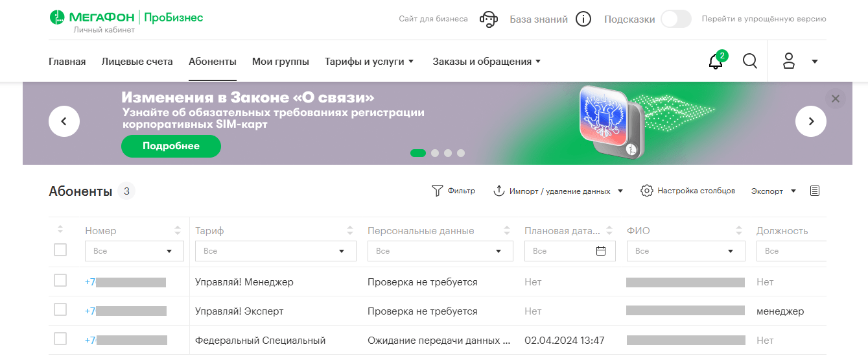Viewport: 868px width, 360px height.
Task: Switch via Перейти в упрощённую версию
Action: coord(764,19)
